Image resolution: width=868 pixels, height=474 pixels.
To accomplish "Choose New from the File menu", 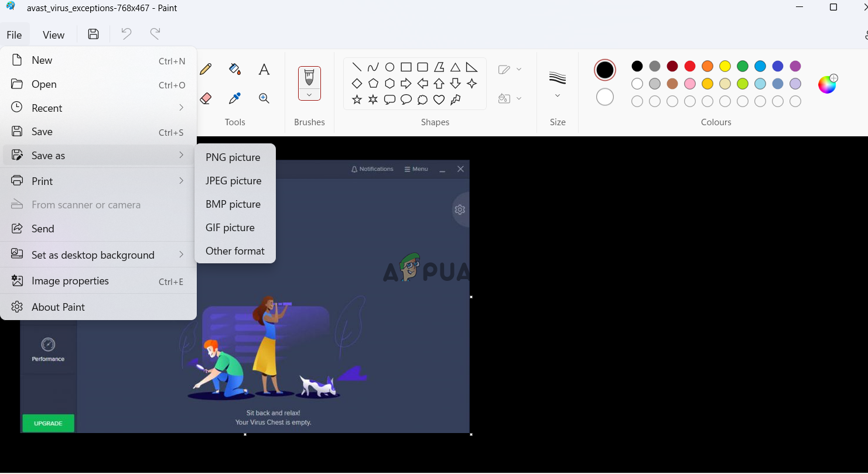I will pyautogui.click(x=98, y=60).
